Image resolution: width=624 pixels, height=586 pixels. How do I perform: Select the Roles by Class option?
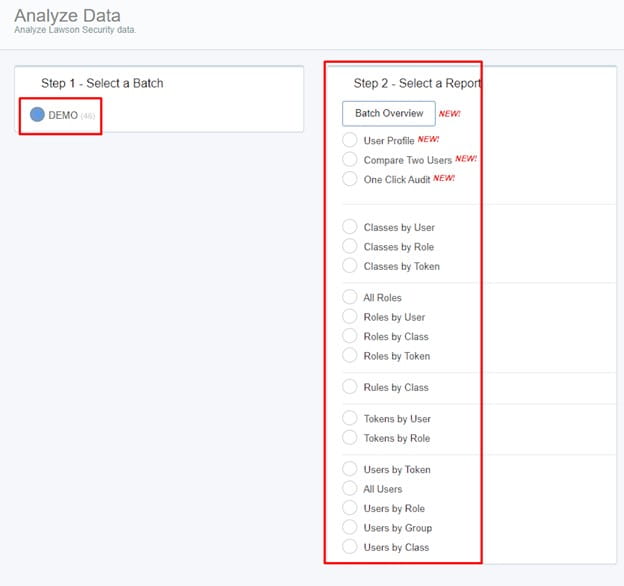tap(350, 336)
